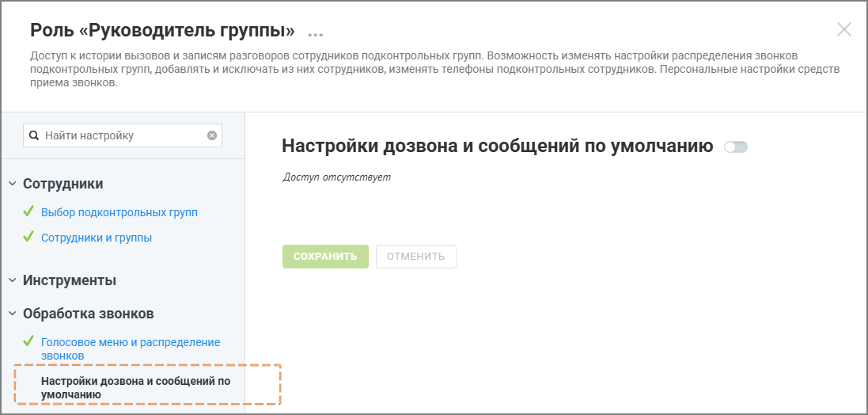Screen dimensions: 868x415
Task: Click the role title 'Роль «Руководитель группы»'
Action: click(x=162, y=30)
